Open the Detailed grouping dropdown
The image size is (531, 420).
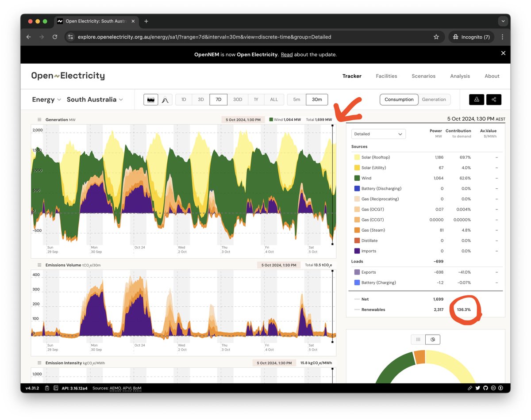click(x=378, y=134)
